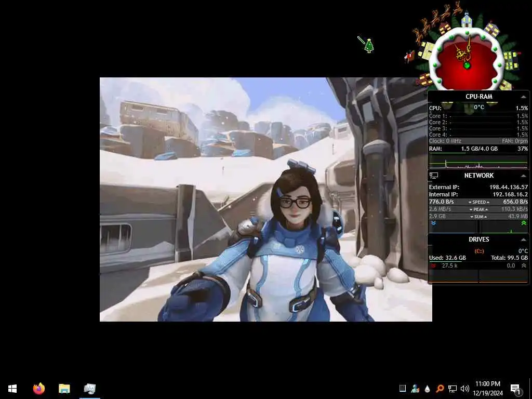Click the Mei snow scene wallpaper image
Image resolution: width=532 pixels, height=399 pixels.
pos(265,199)
